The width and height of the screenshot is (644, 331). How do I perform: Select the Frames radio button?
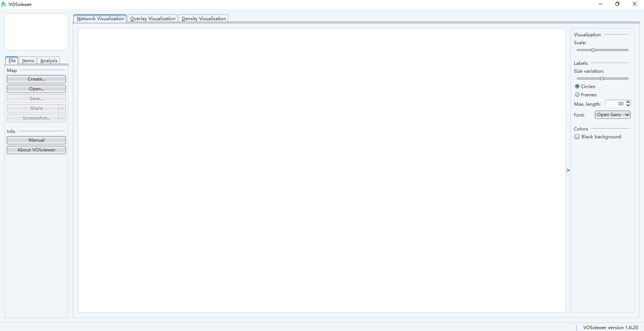(x=577, y=94)
